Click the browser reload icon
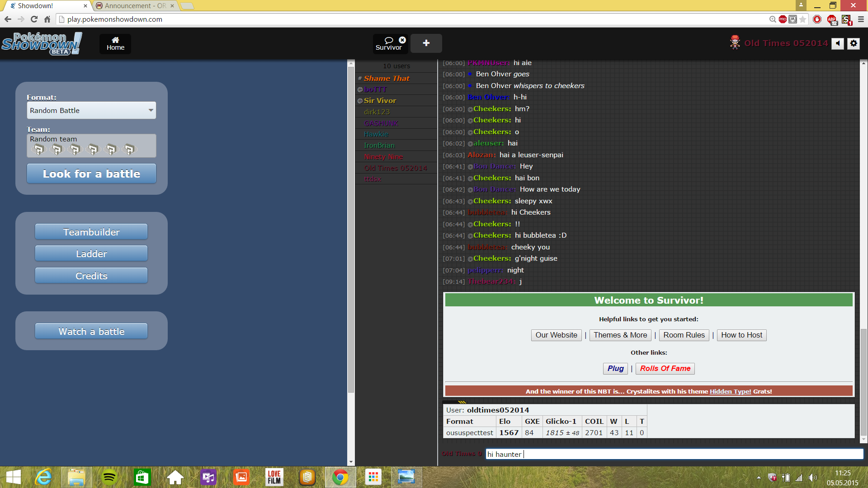 [34, 19]
